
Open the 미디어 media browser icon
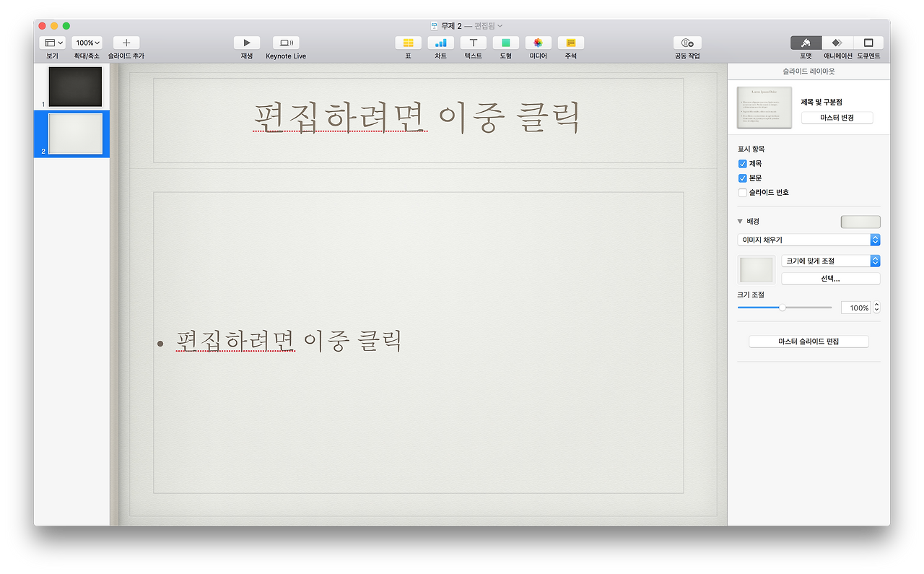[x=537, y=43]
